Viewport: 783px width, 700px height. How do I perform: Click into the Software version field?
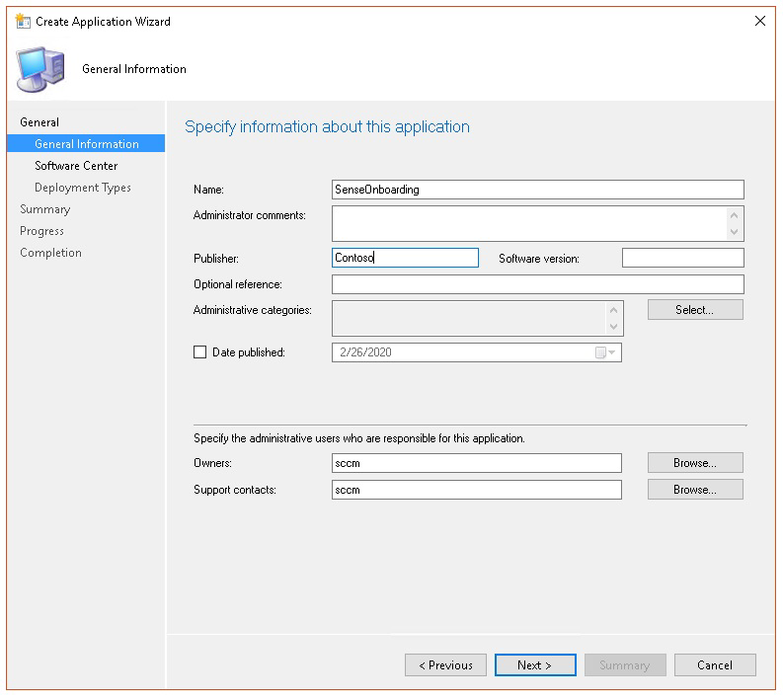coord(682,259)
